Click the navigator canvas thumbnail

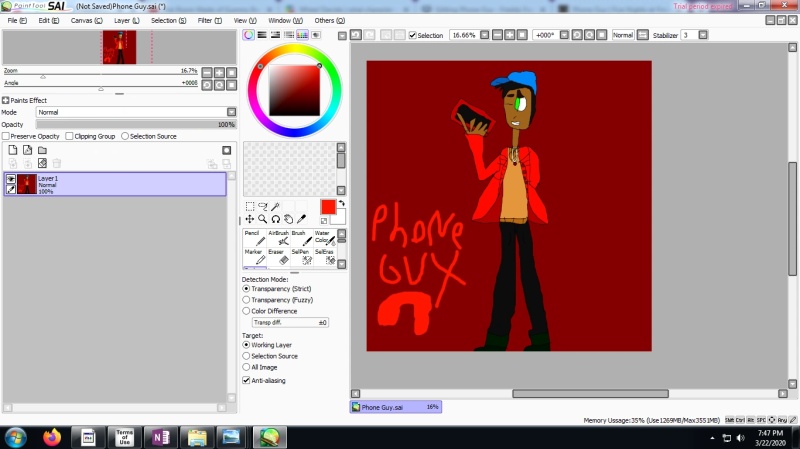[119, 47]
